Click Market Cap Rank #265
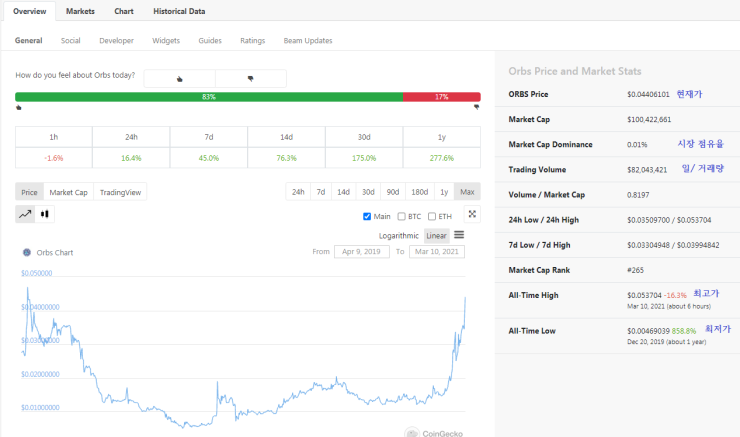This screenshot has width=740, height=437. (x=635, y=270)
